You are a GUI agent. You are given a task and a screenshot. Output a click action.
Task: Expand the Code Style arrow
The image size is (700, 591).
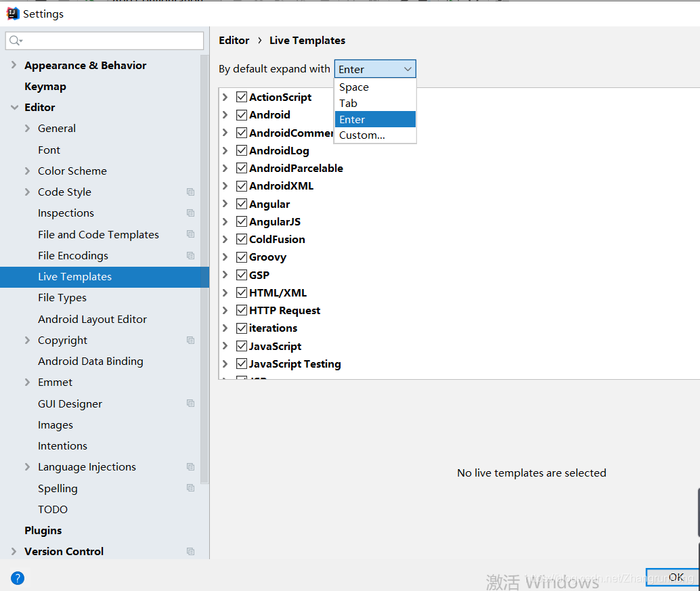28,192
